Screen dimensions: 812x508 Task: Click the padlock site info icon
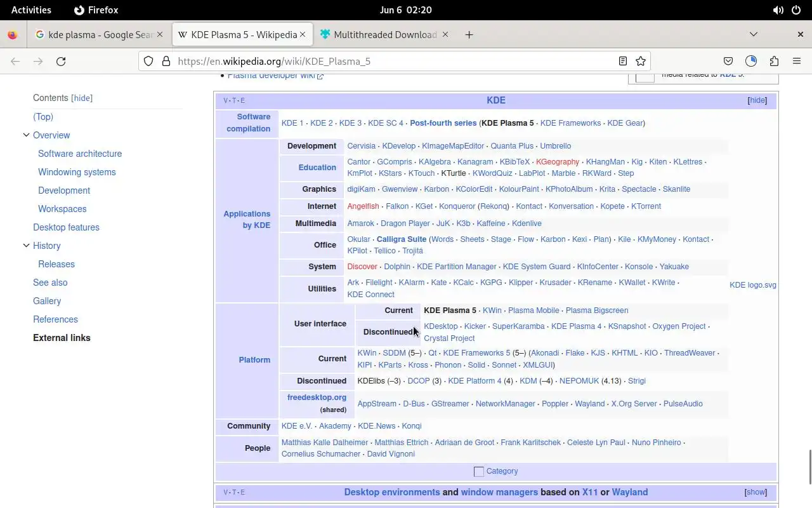coord(166,62)
